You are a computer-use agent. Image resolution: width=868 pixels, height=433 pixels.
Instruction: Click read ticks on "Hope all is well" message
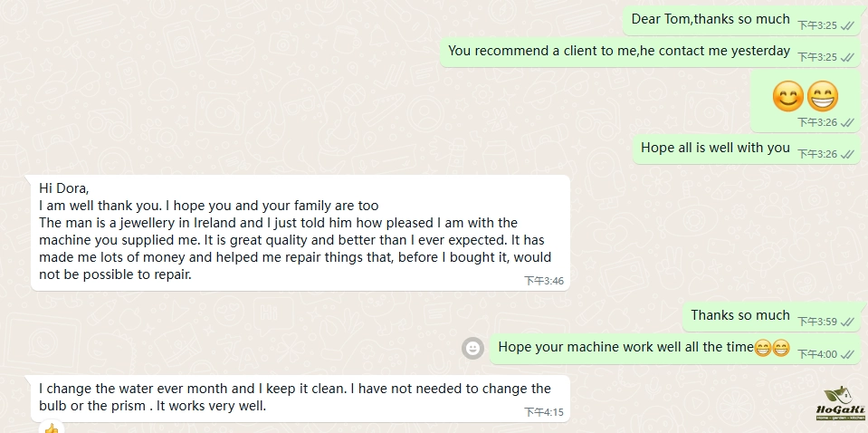[848, 154]
